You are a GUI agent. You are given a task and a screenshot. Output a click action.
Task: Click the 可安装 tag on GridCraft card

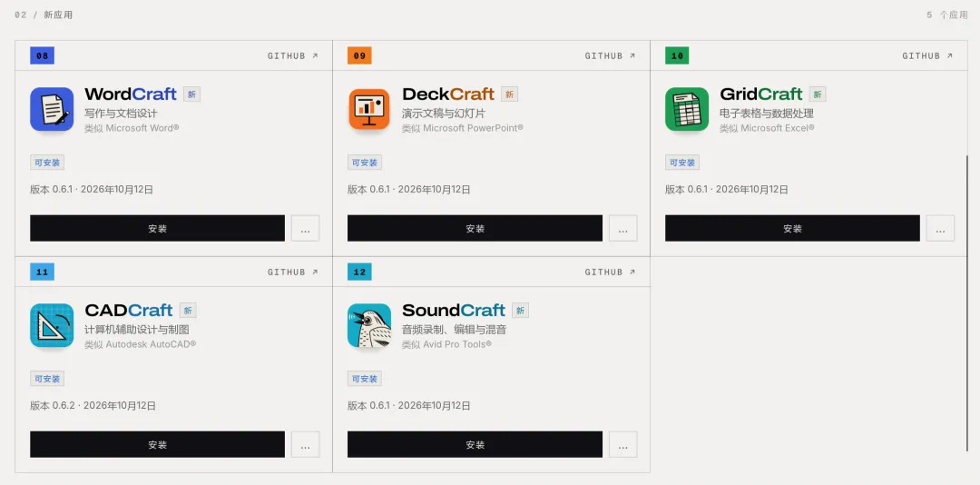[681, 163]
